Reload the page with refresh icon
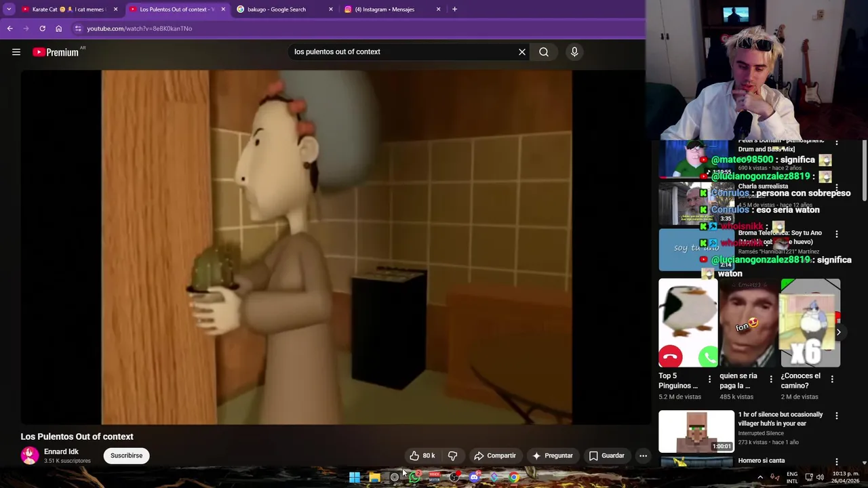The width and height of the screenshot is (868, 488). (42, 28)
